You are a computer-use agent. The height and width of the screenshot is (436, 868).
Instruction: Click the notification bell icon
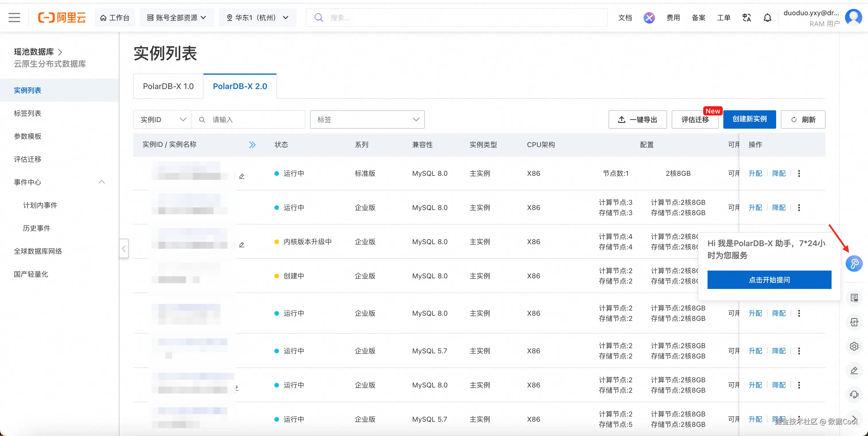767,18
